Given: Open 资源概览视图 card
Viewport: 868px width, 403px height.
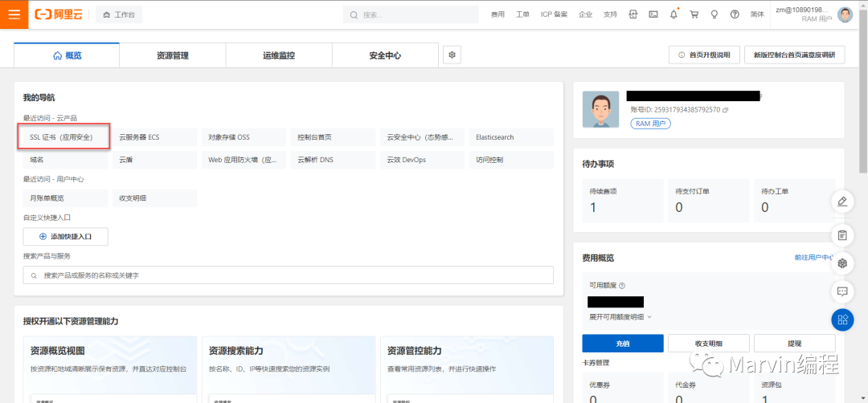Looking at the screenshot, I should pyautogui.click(x=110, y=369).
